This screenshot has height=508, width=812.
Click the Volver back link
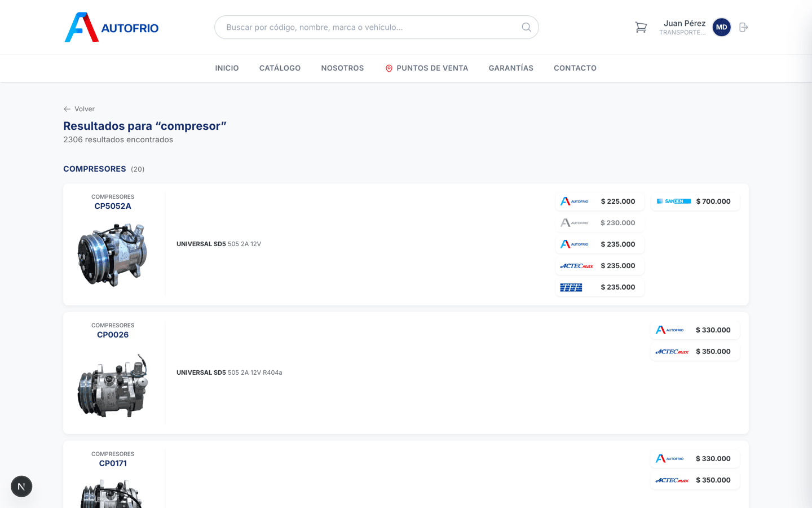tap(79, 109)
